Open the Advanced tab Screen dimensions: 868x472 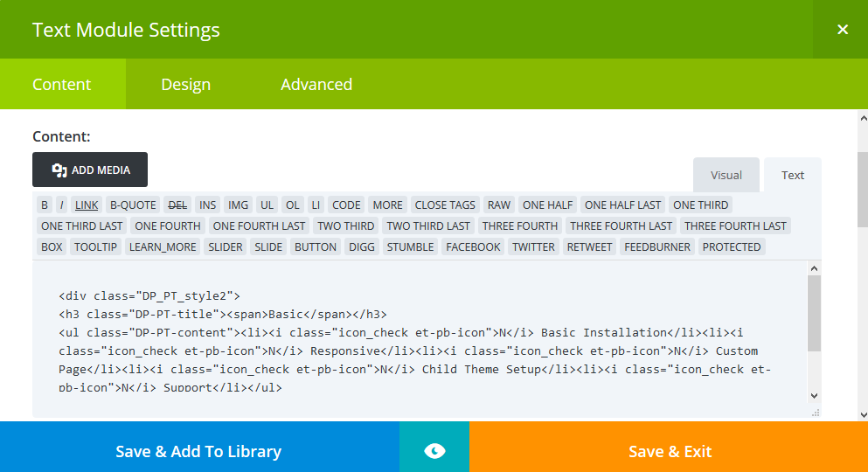click(x=316, y=84)
